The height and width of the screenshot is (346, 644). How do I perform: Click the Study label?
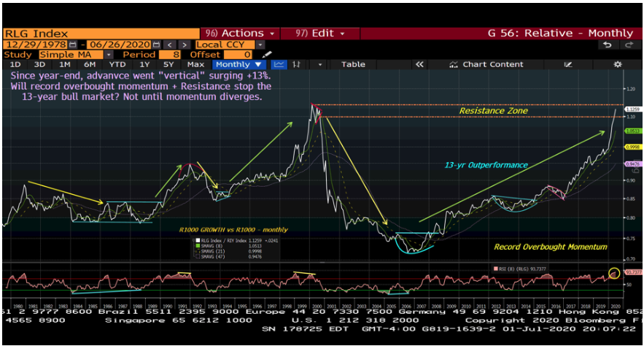pos(18,54)
